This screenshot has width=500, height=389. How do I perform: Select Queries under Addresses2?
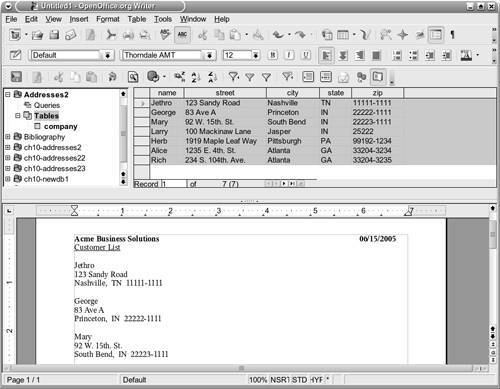47,105
